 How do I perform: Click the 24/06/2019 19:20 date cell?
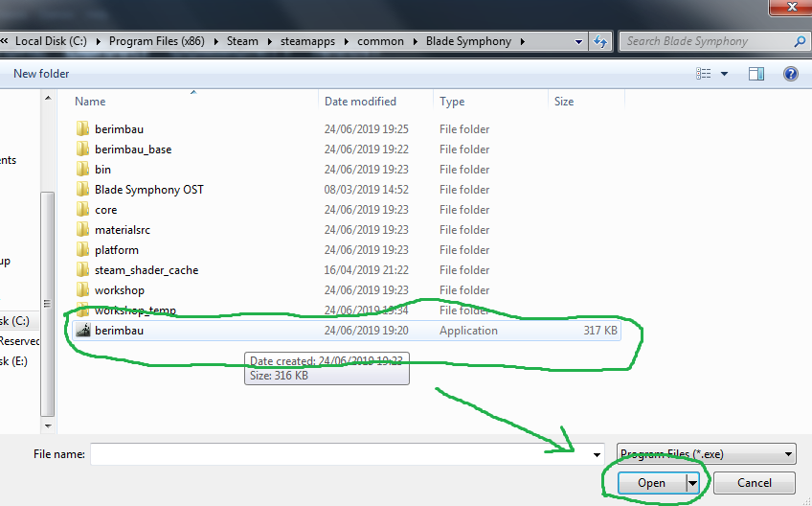366,331
